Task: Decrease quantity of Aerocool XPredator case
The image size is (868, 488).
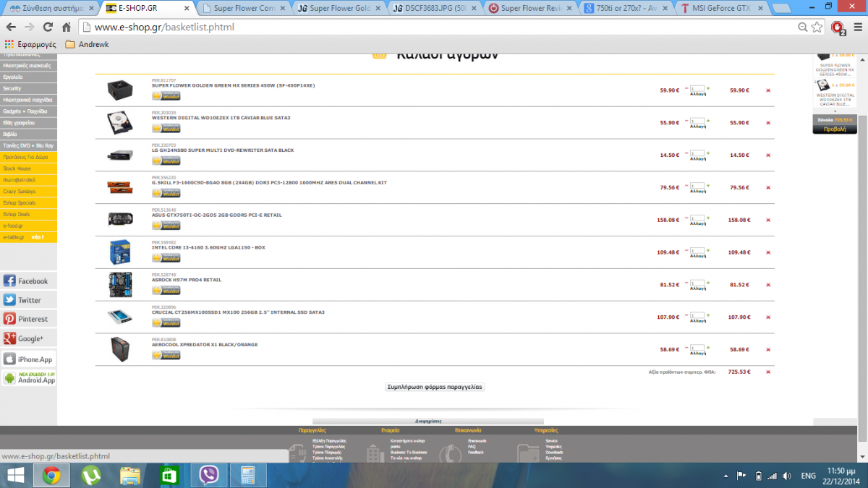Action: click(686, 347)
